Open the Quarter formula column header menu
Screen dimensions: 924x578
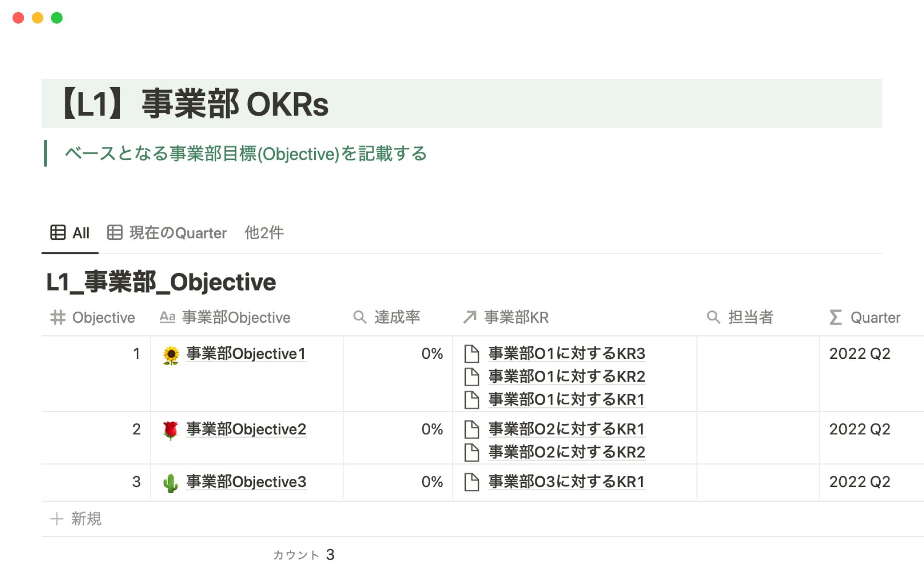coord(874,317)
